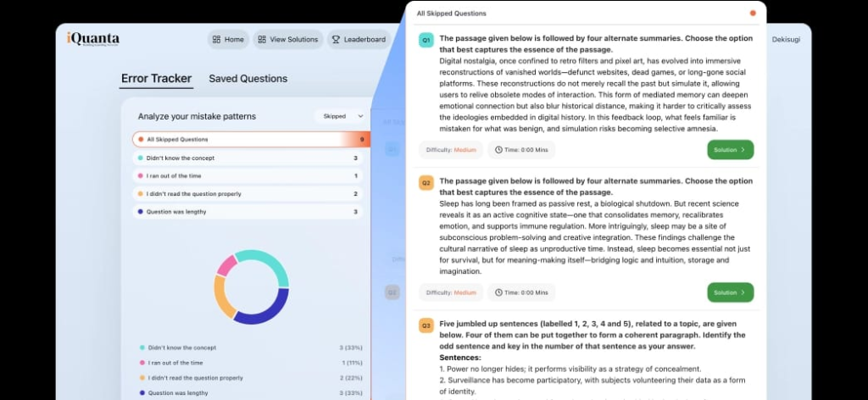Open the Solution button for Q2

point(730,292)
